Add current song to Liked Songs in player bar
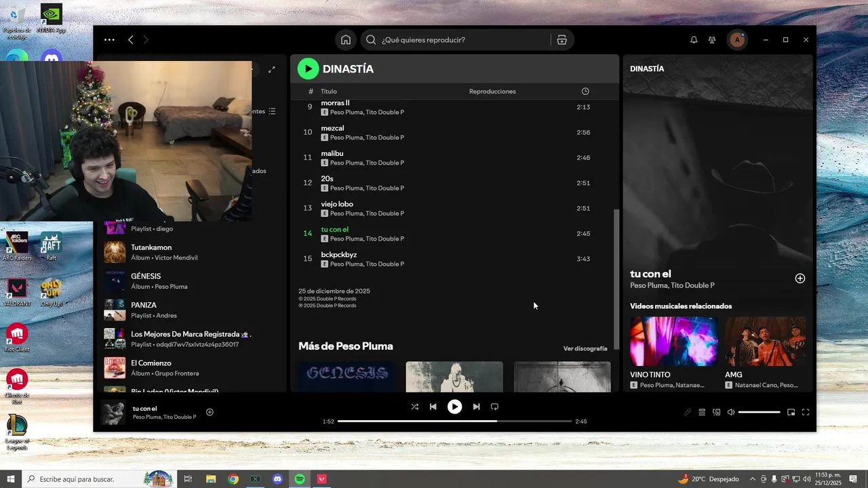The height and width of the screenshot is (488, 868). pos(210,412)
